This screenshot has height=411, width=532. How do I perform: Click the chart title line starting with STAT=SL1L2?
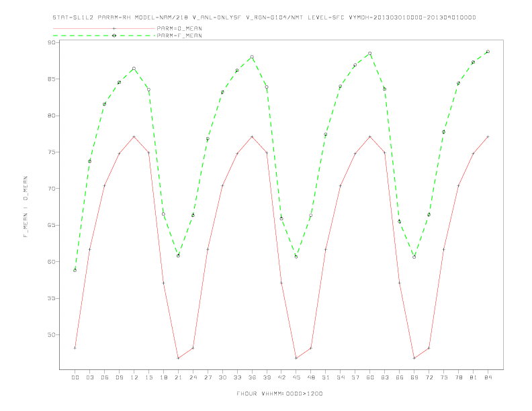[x=264, y=17]
